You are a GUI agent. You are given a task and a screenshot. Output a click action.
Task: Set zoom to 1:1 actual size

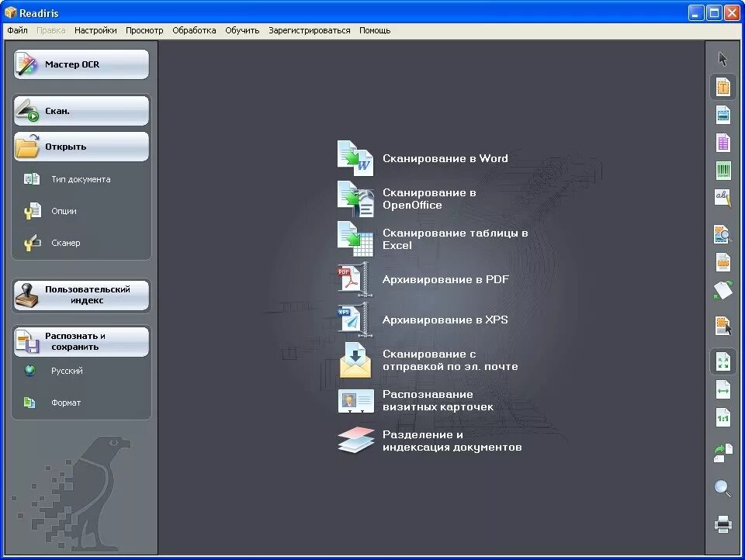tap(722, 418)
